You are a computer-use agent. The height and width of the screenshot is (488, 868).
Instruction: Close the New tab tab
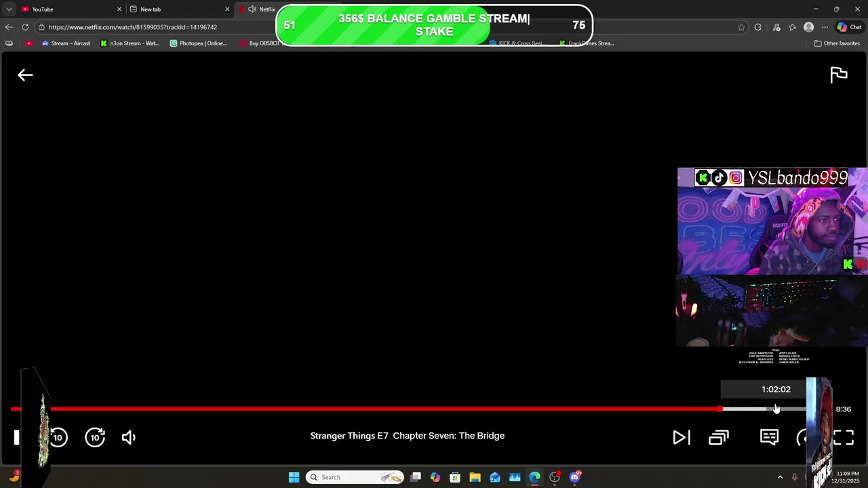(x=227, y=9)
